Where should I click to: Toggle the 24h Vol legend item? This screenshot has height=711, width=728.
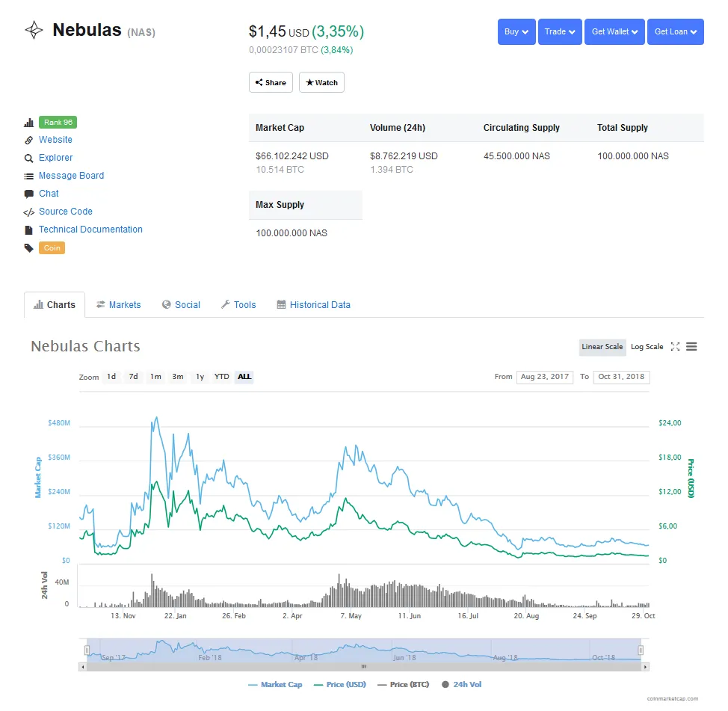(x=461, y=685)
